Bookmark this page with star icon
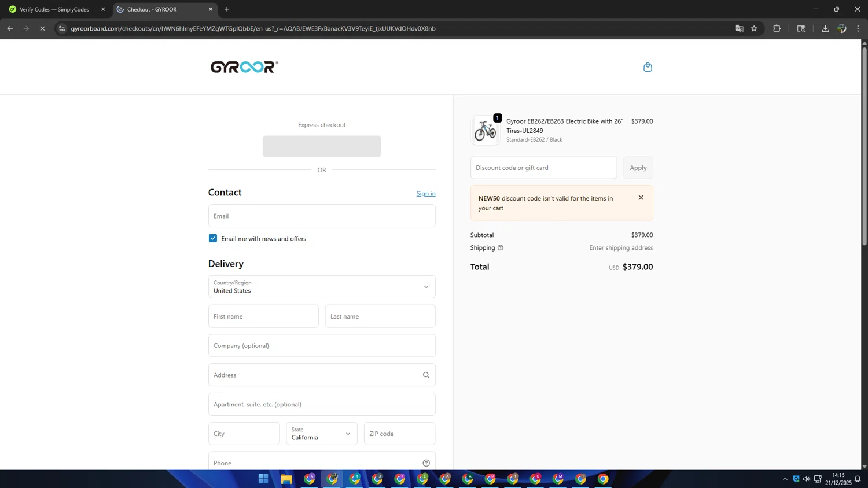 [x=754, y=28]
